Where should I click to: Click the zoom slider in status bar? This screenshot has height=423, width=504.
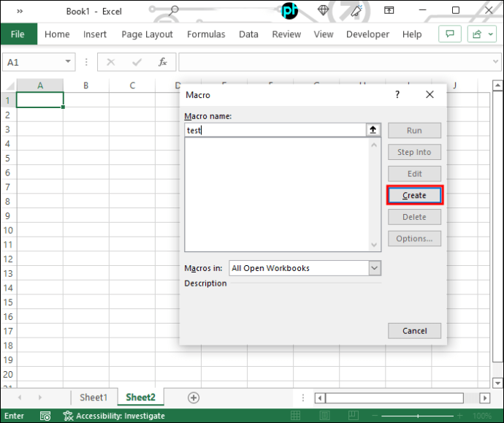click(418, 416)
